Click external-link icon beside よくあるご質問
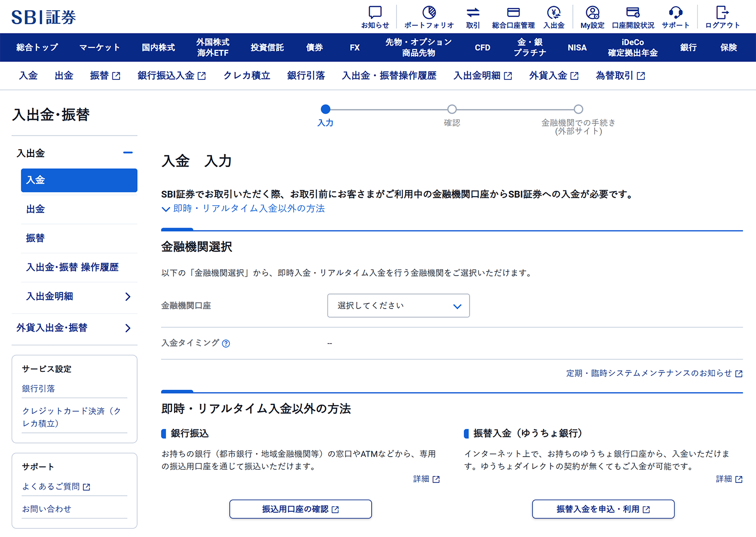Screen dimensions: 756x537 coord(87,487)
